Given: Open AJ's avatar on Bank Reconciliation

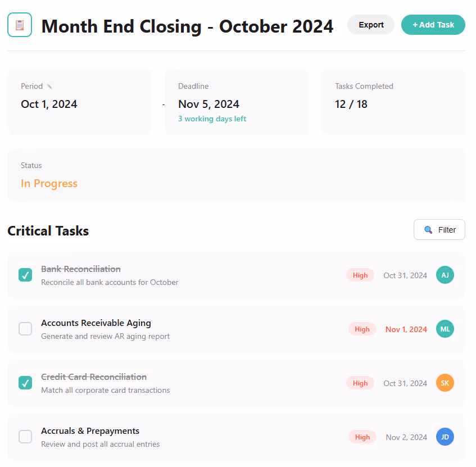Looking at the screenshot, I should click(x=445, y=275).
